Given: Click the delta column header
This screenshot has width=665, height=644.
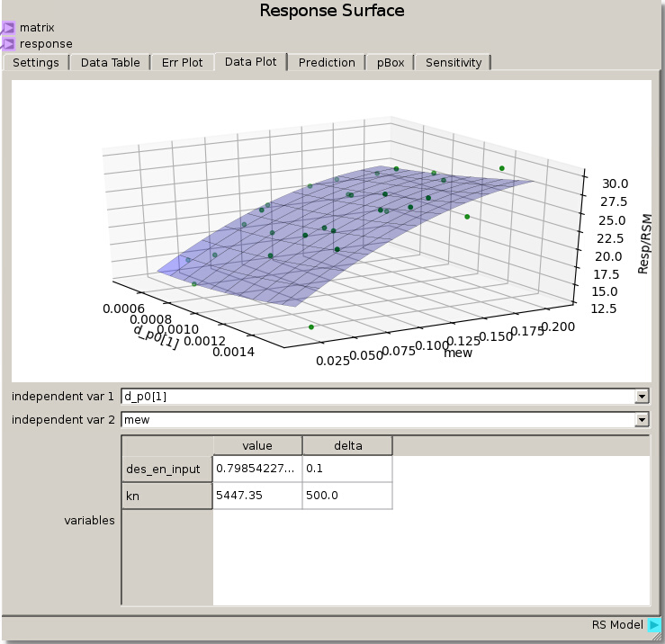Looking at the screenshot, I should click(346, 445).
